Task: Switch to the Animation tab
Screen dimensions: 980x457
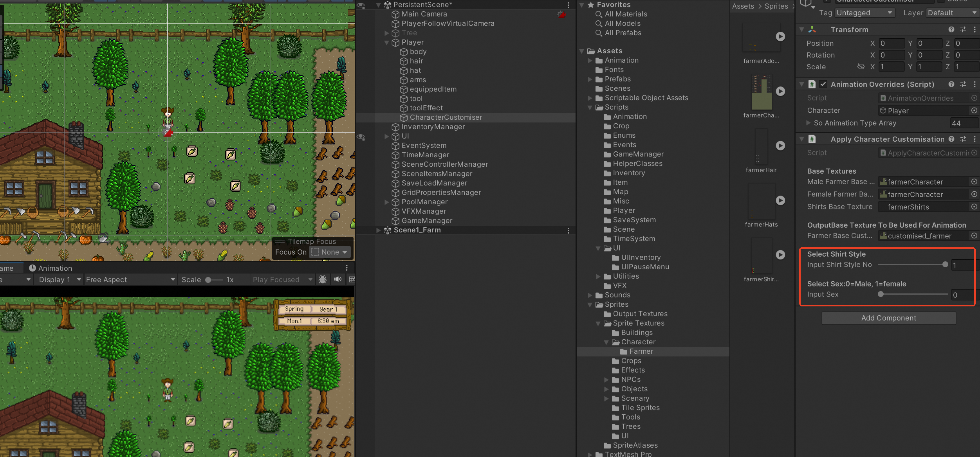Action: pos(51,268)
